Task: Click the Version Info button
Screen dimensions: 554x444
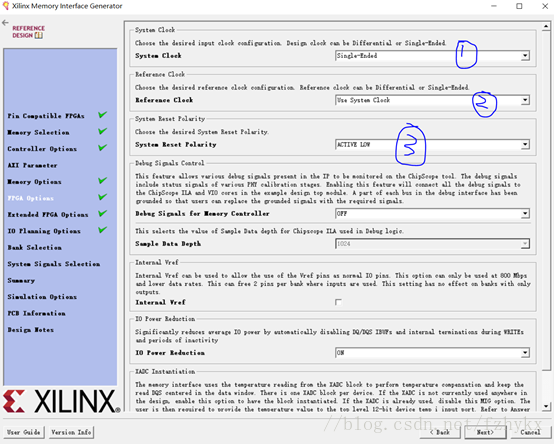Action: click(x=71, y=432)
